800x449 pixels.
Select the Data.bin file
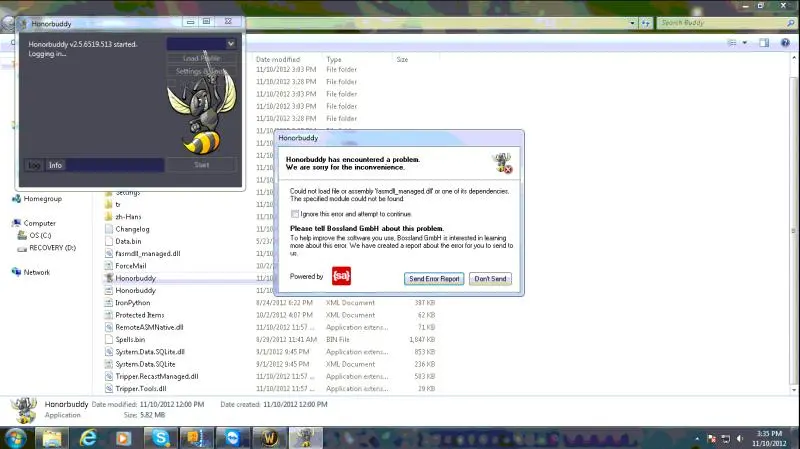coord(128,241)
